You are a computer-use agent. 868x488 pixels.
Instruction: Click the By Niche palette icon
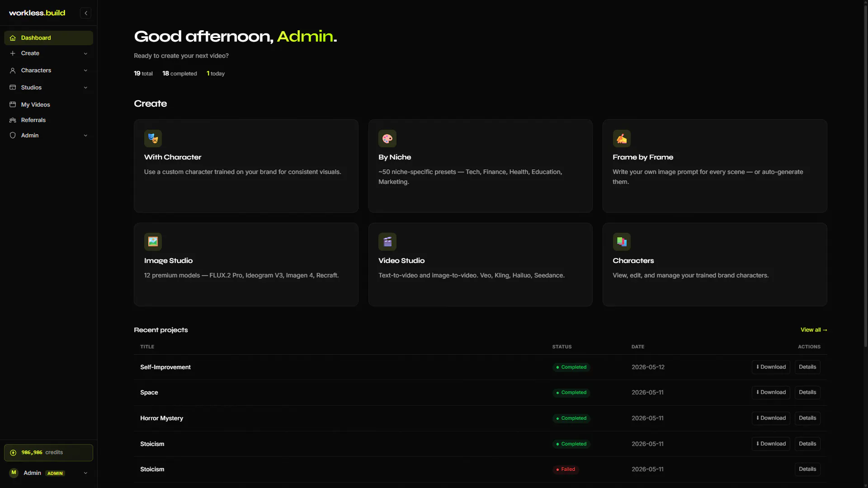[x=387, y=139]
